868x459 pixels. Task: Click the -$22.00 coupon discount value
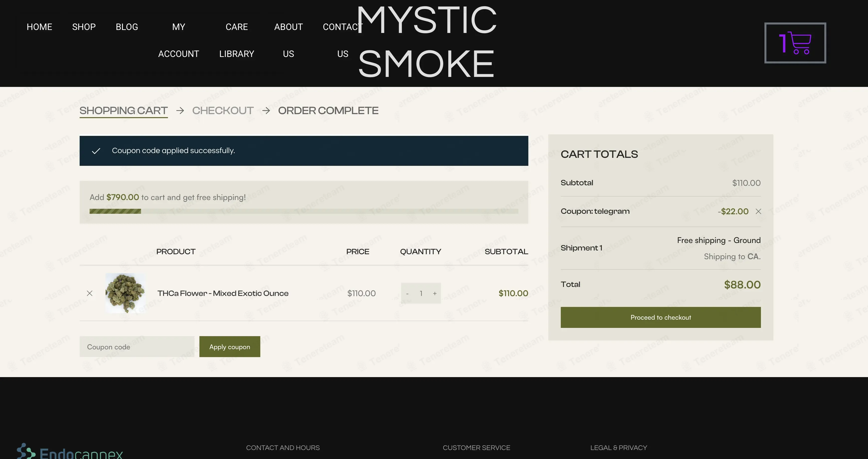click(x=733, y=212)
